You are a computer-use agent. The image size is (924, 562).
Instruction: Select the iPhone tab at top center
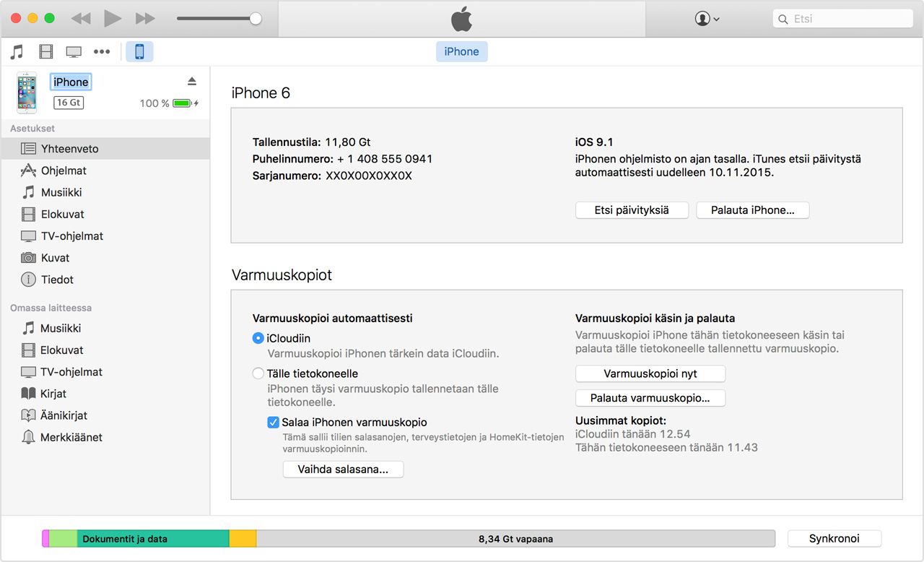(461, 51)
